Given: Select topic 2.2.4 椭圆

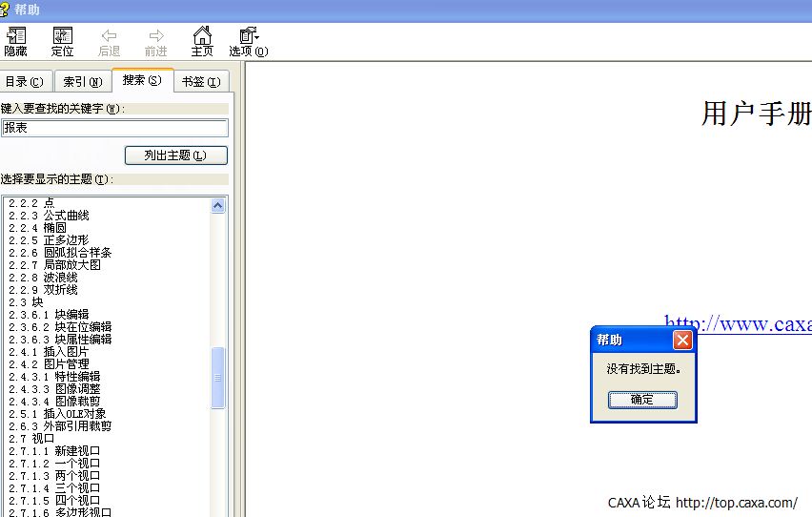Looking at the screenshot, I should coord(37,228).
